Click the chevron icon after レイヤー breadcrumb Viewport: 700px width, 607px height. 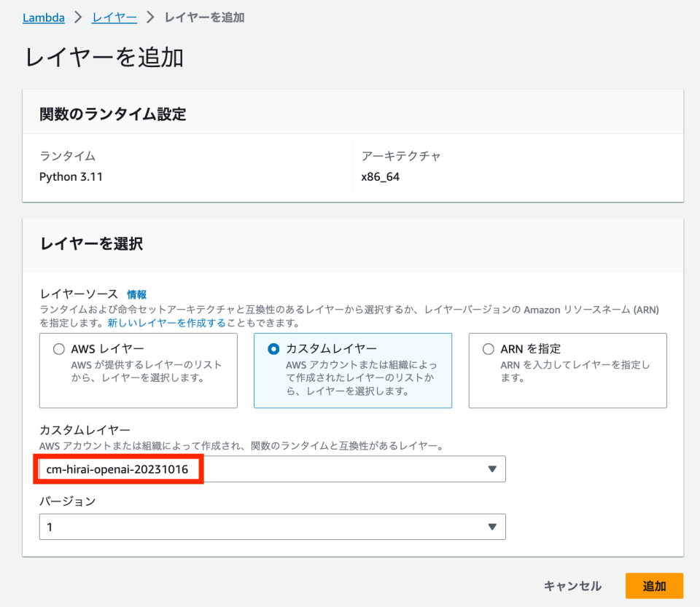[151, 17]
